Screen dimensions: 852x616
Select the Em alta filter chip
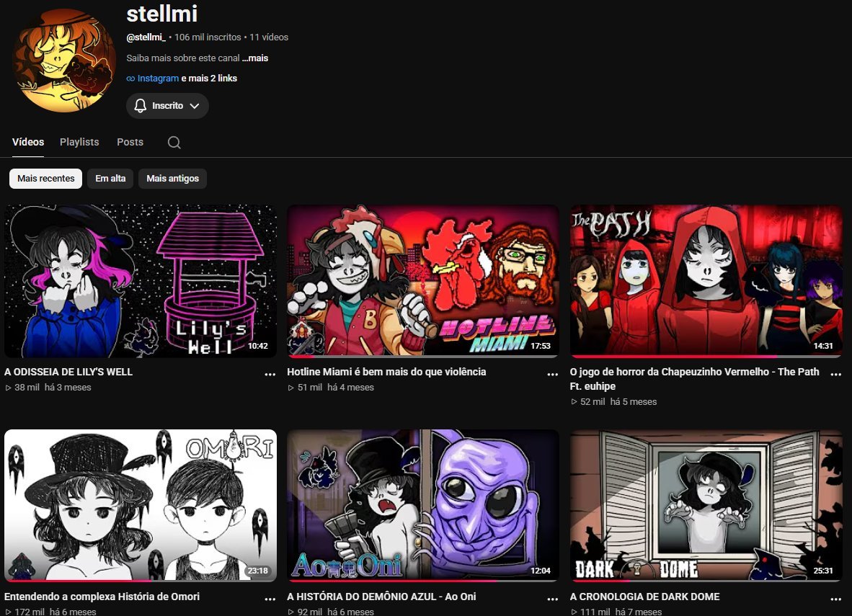[x=110, y=178]
